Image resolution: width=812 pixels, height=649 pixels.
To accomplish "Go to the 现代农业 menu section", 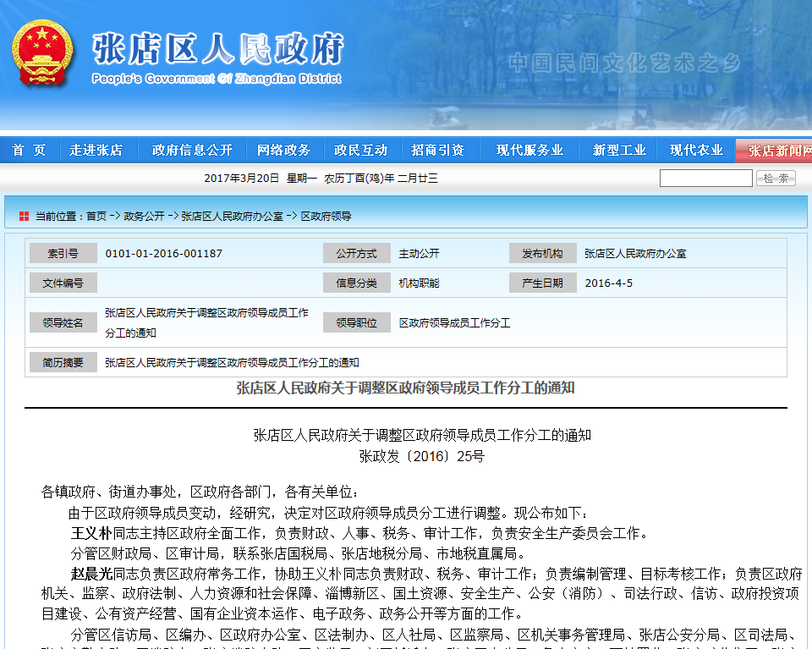I will pyautogui.click(x=696, y=151).
